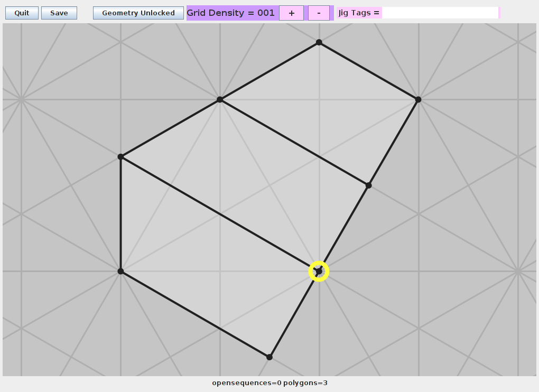Click the Quit button
Viewport: 539px width, 392px height.
coord(22,13)
